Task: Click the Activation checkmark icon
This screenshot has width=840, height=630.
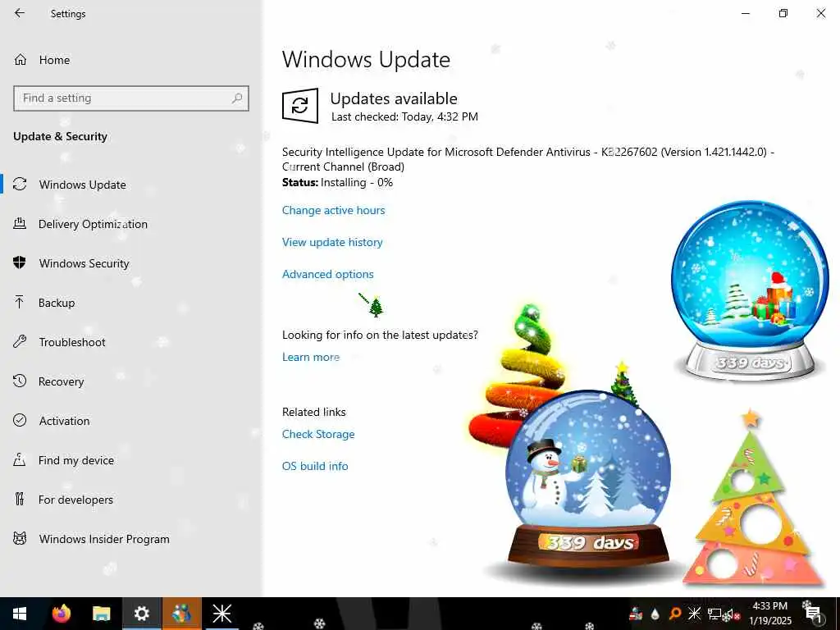Action: [x=20, y=421]
